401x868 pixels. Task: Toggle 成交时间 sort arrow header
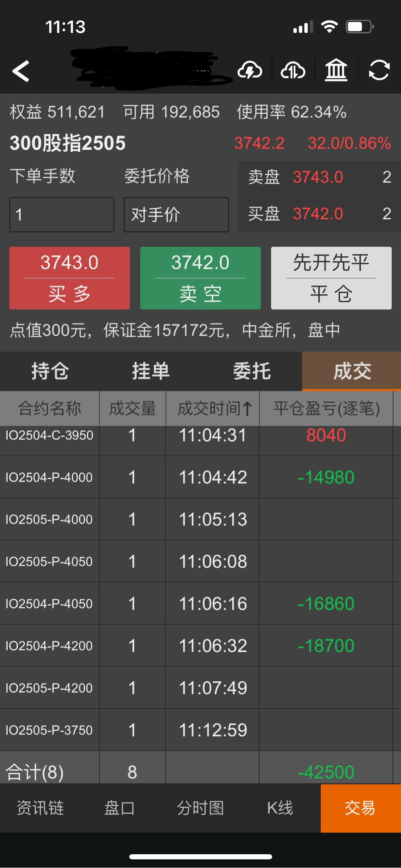(x=213, y=408)
